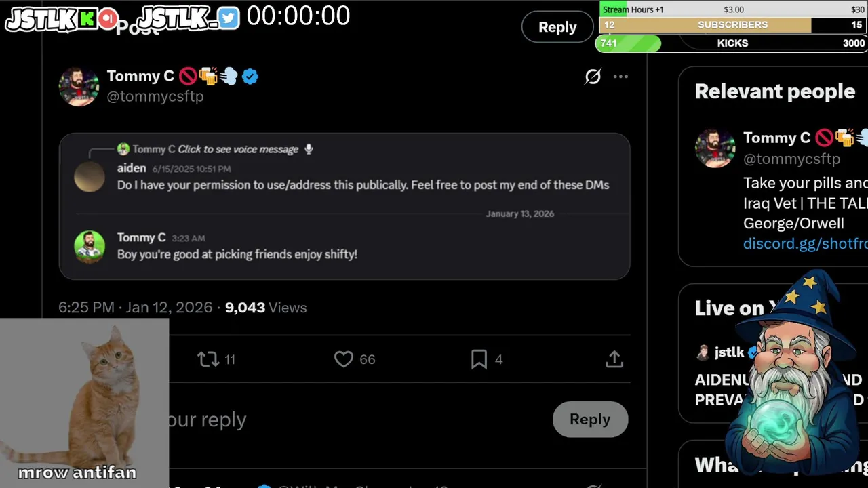Image resolution: width=868 pixels, height=488 pixels.
Task: Click the share post icon
Action: [614, 359]
